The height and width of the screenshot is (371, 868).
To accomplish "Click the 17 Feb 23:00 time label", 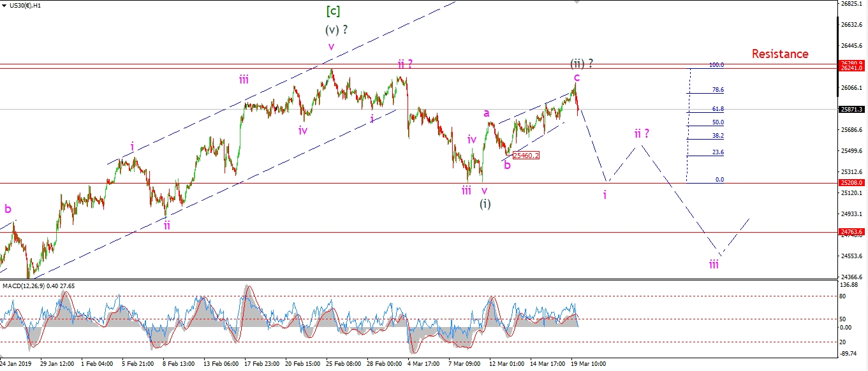I will tap(261, 365).
